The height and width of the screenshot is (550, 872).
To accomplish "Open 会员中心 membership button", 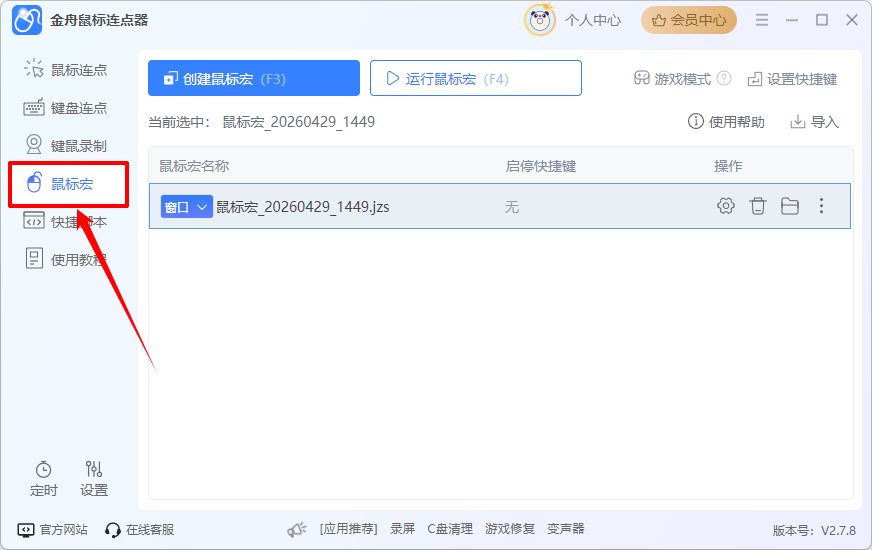I will click(688, 21).
